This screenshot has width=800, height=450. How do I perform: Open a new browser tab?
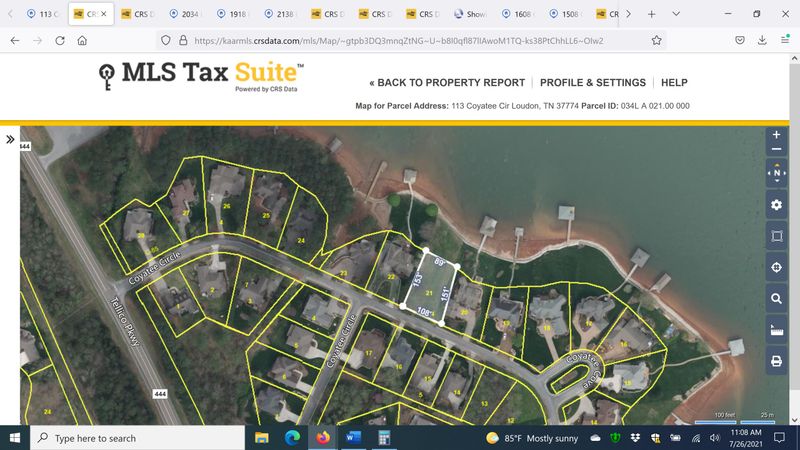[x=652, y=14]
